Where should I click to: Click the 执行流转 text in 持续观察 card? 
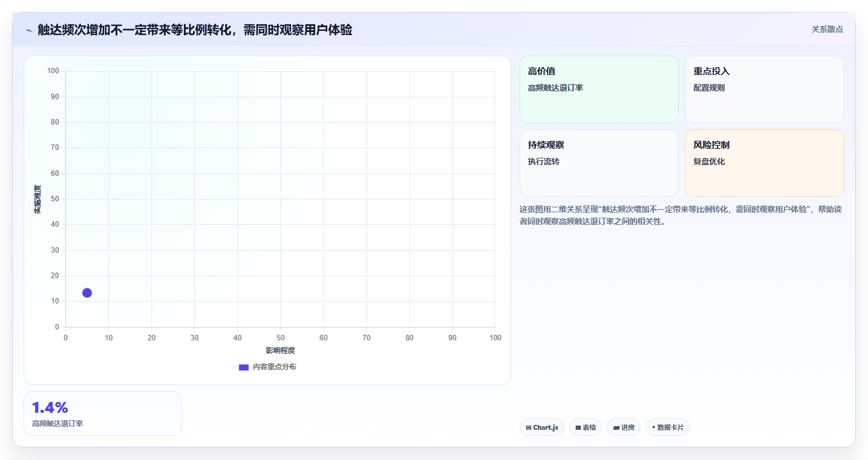(544, 161)
